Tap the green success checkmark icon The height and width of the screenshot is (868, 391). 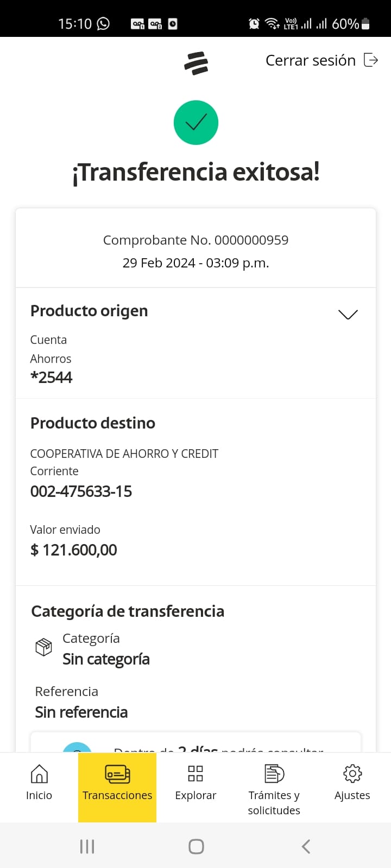[x=196, y=123]
